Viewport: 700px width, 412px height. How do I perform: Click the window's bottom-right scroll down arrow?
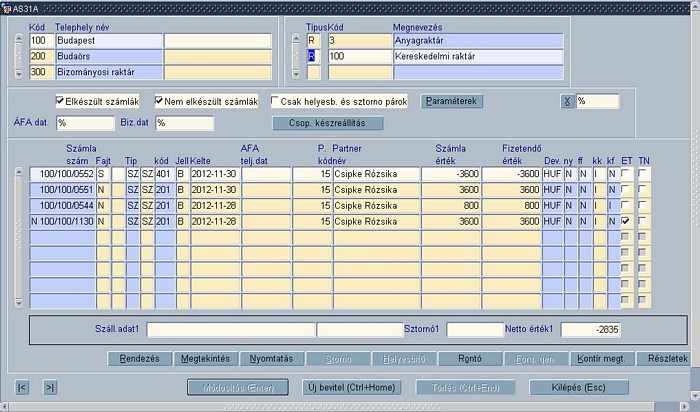coord(696,395)
